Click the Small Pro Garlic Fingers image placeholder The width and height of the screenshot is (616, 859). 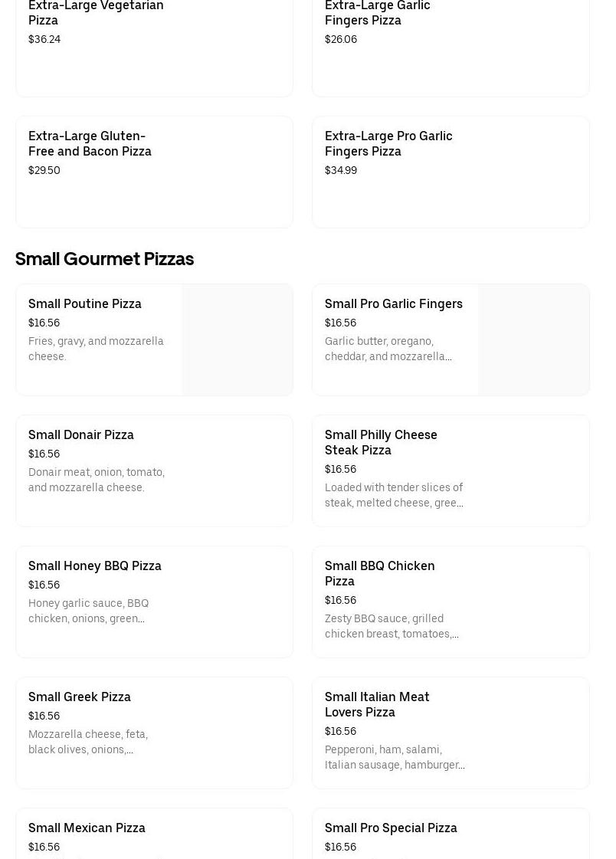533,339
